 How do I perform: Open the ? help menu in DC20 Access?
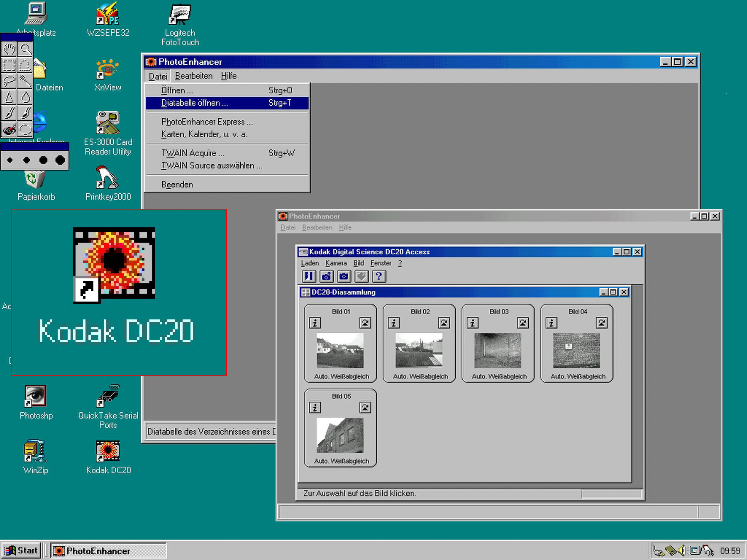400,263
